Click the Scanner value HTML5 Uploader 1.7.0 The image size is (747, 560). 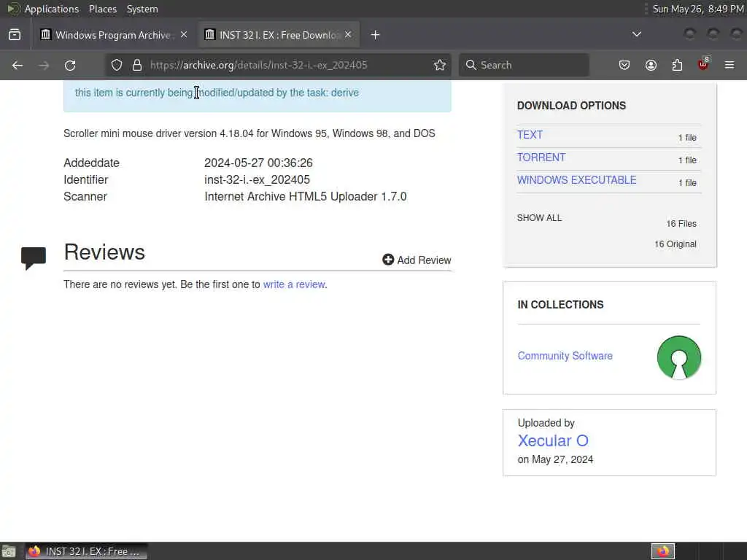click(306, 197)
